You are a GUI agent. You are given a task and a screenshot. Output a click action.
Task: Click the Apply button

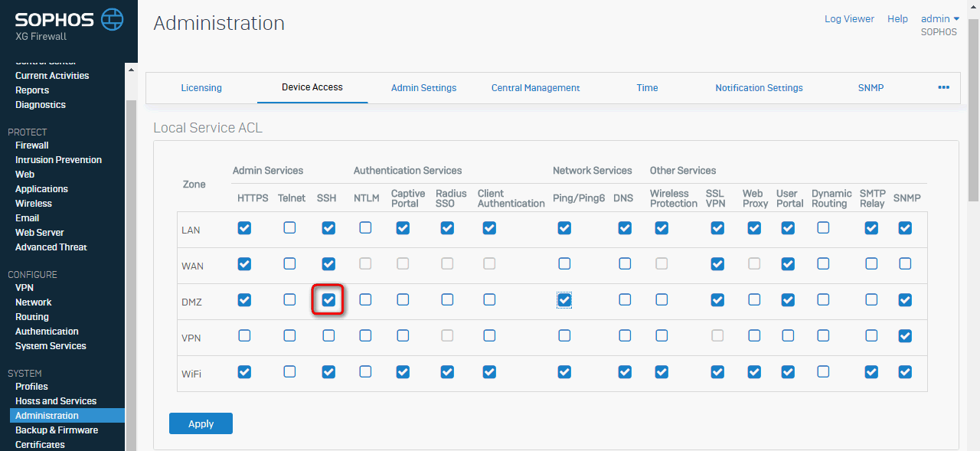pyautogui.click(x=201, y=423)
